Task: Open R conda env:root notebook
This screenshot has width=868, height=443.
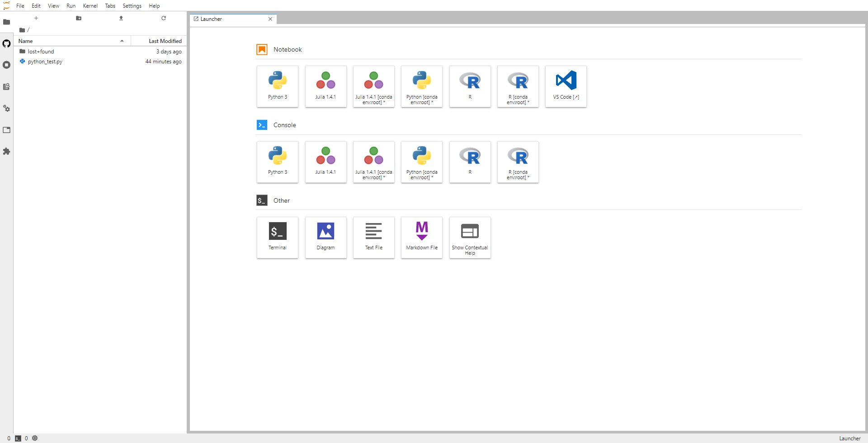Action: pos(518,86)
